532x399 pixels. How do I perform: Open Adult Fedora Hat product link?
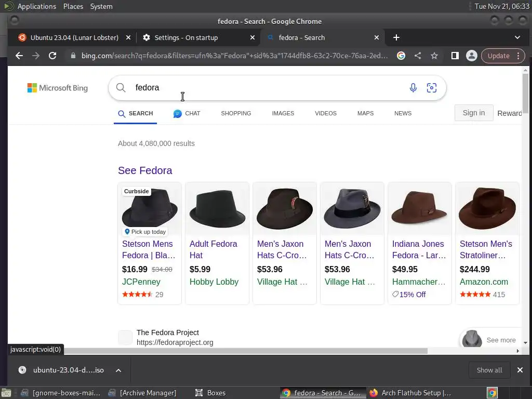213,249
